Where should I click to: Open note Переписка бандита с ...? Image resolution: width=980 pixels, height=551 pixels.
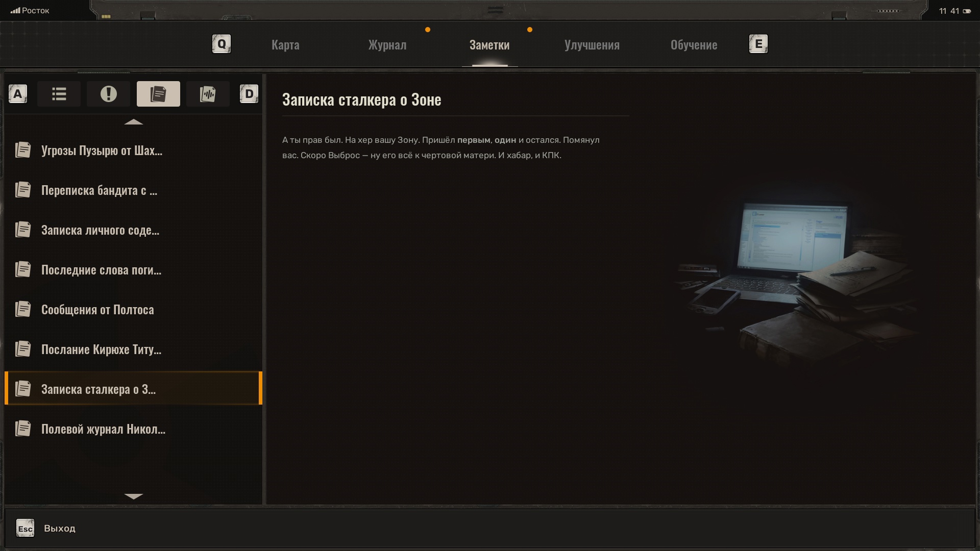point(133,190)
